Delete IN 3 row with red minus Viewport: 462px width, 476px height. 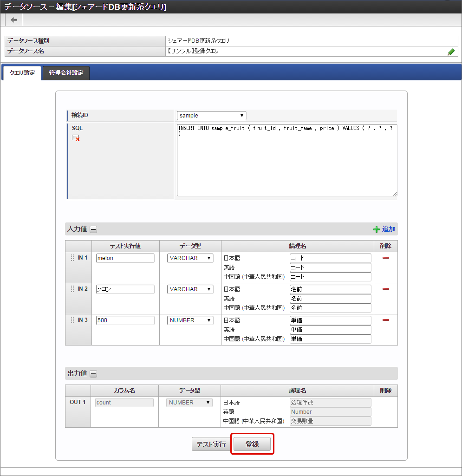(386, 320)
